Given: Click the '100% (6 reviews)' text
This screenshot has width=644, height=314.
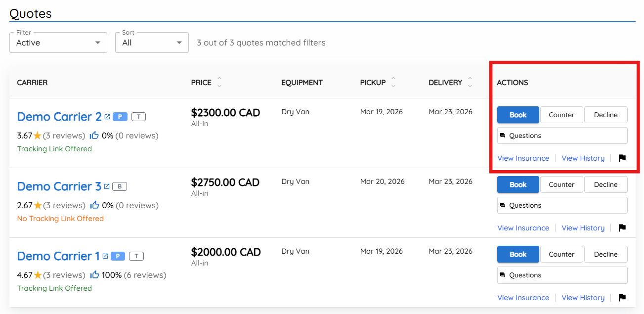Looking at the screenshot, I should pyautogui.click(x=134, y=275).
